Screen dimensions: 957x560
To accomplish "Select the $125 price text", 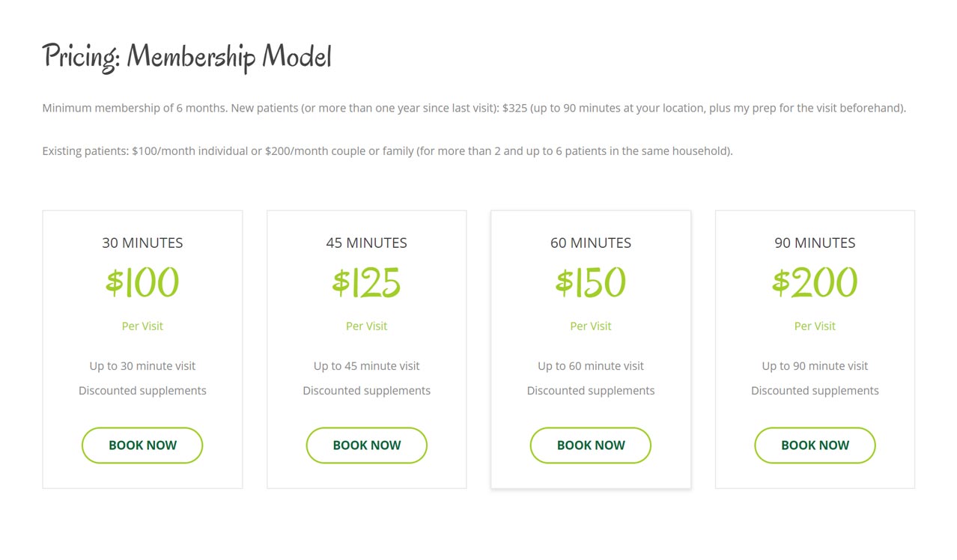I will pos(366,282).
